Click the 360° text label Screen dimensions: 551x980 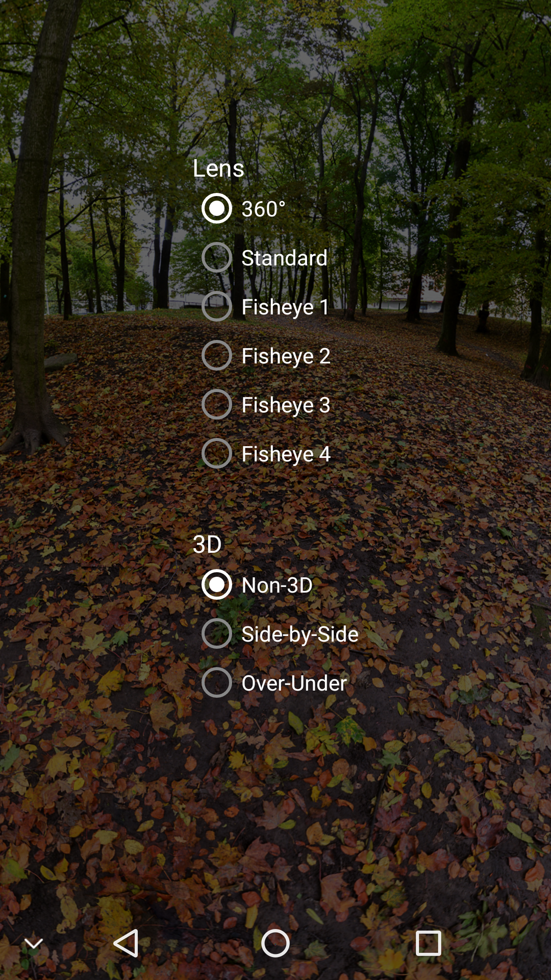coord(263,209)
